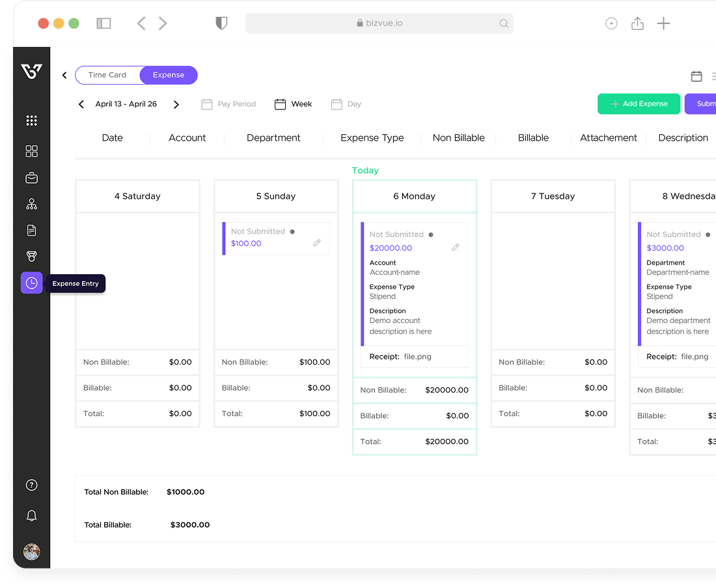Open the help question mark icon

[x=31, y=485]
